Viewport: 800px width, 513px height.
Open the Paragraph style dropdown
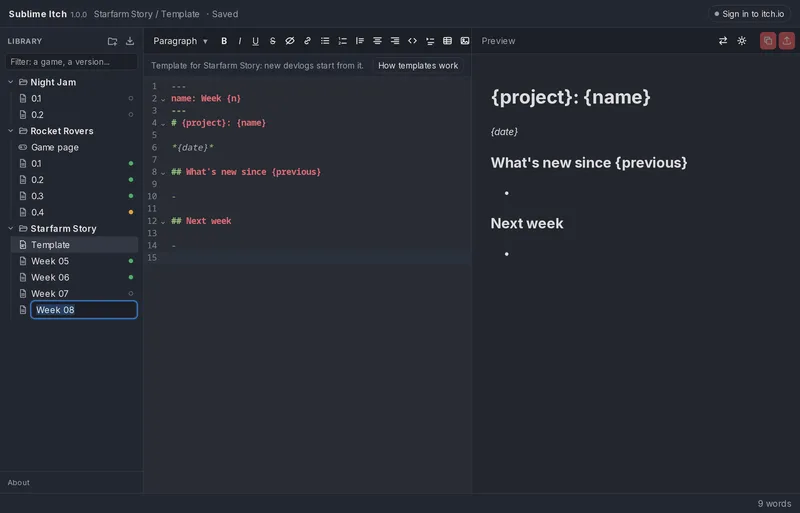point(180,41)
